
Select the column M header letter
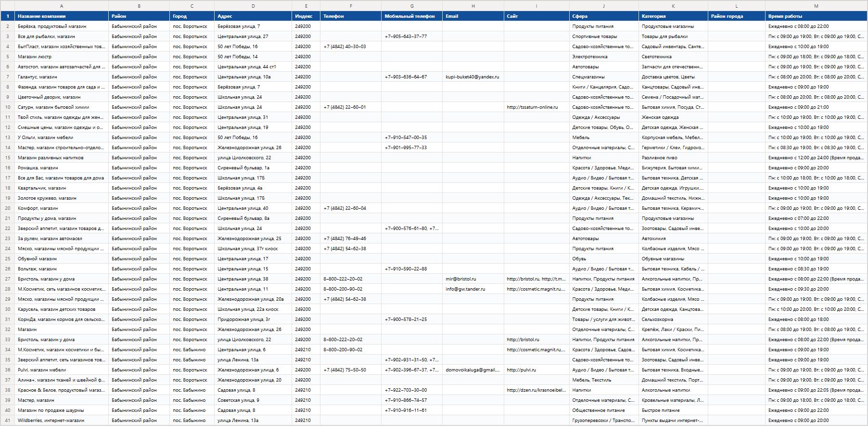(x=816, y=6)
